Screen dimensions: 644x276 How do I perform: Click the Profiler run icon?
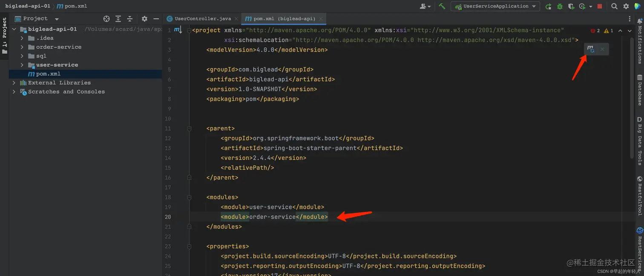(x=582, y=6)
